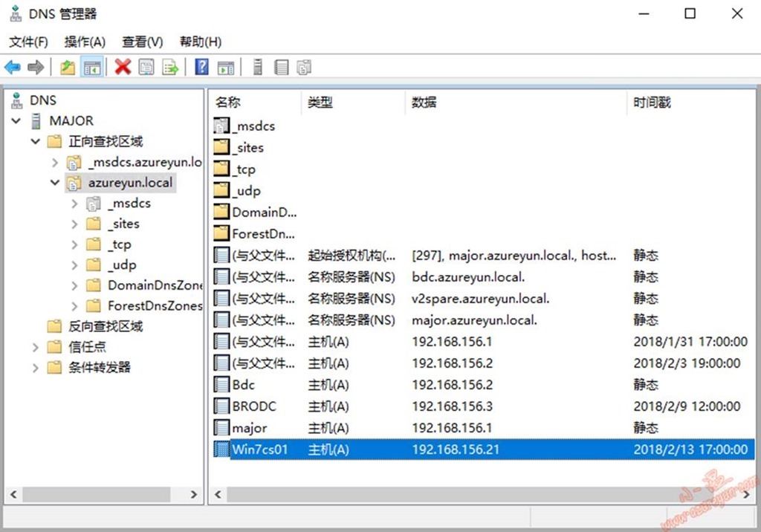Sort by the 数据 column header
The image size is (761, 532).
coord(516,103)
